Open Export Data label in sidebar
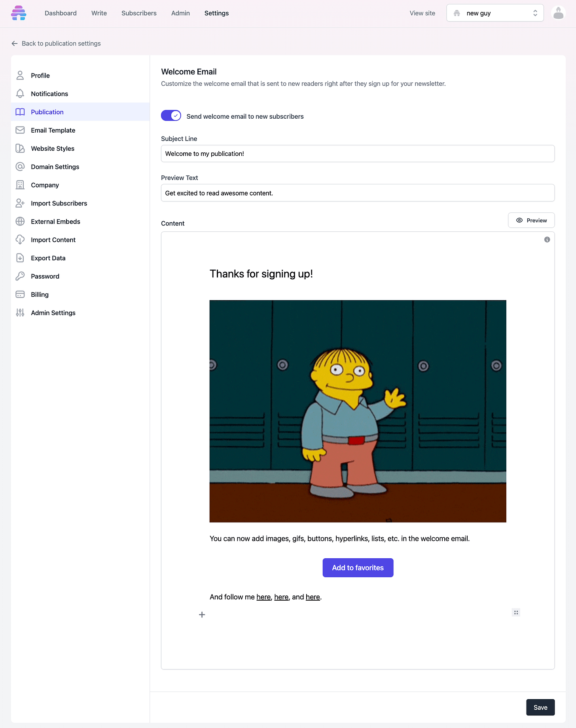Screen dimensions: 576x728 click(48, 258)
